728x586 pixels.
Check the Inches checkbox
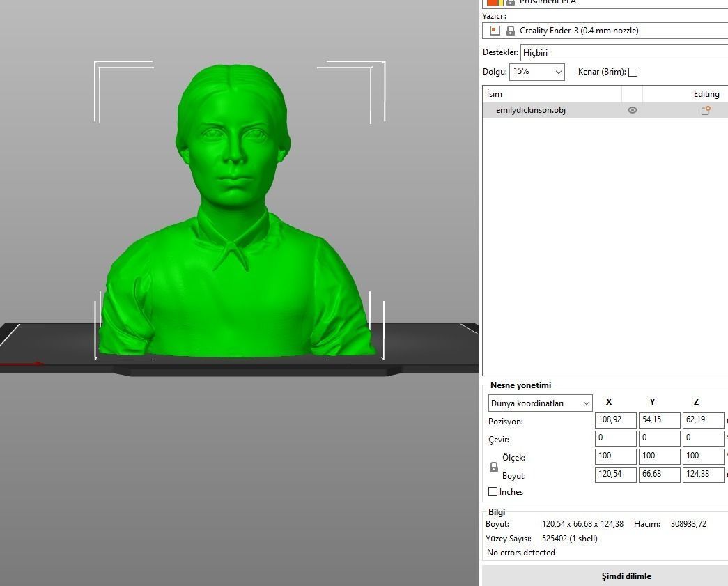tap(493, 491)
